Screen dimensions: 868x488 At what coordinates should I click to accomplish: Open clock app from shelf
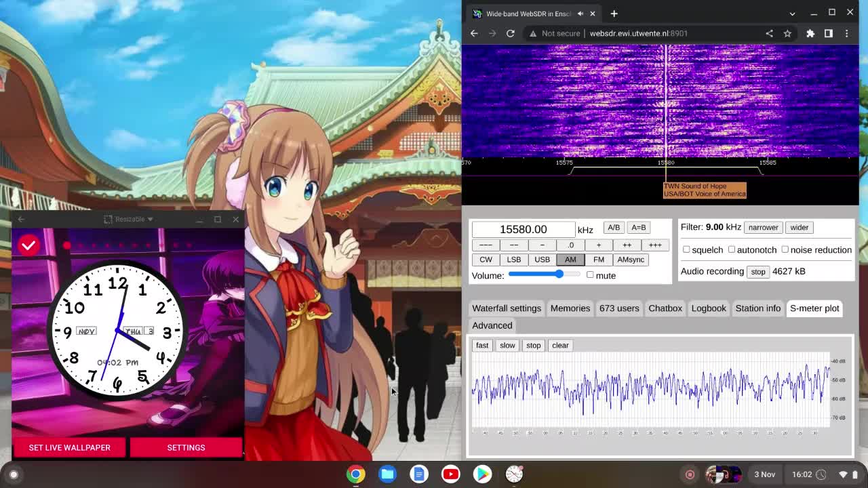514,474
